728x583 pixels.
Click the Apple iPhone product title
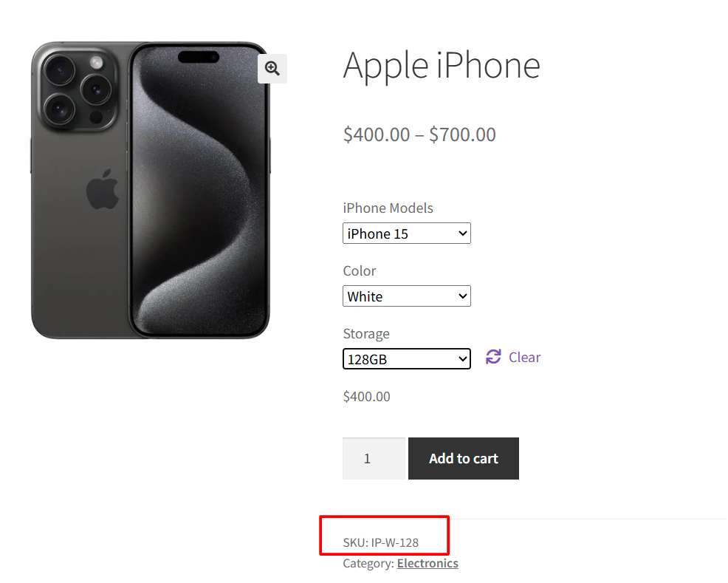(x=442, y=65)
